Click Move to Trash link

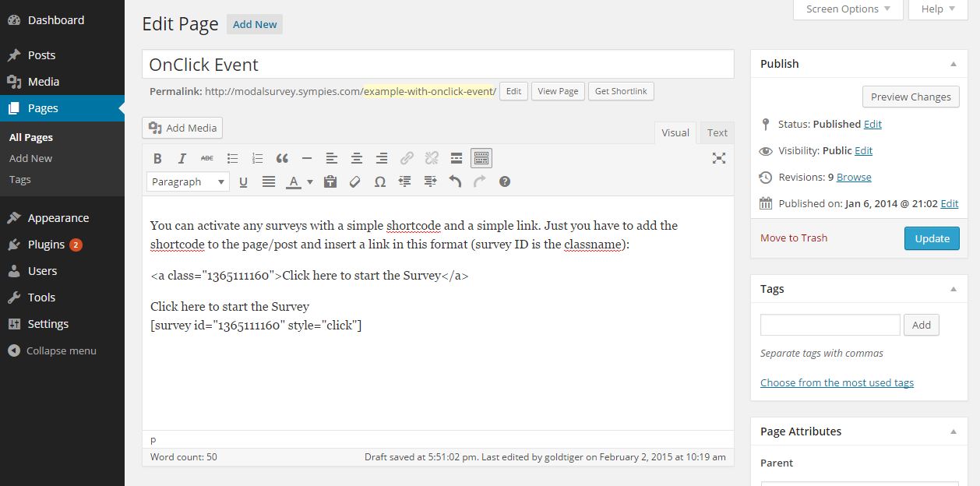coord(794,238)
